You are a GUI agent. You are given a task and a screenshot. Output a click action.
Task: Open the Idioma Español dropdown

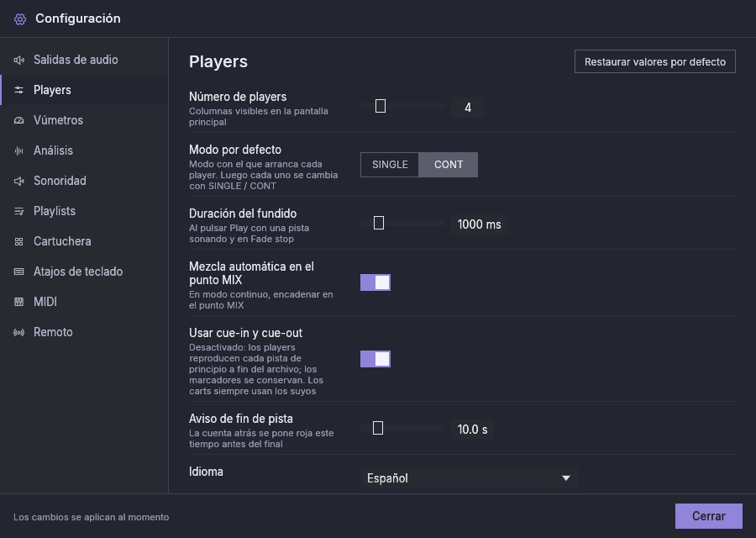[x=469, y=478]
